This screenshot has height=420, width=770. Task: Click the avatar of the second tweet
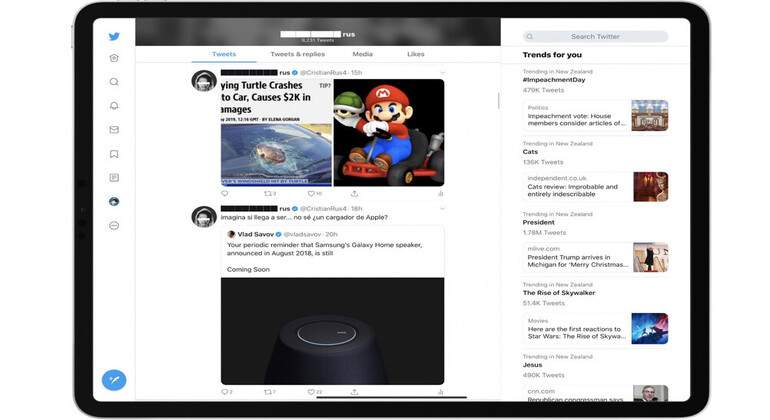click(204, 217)
